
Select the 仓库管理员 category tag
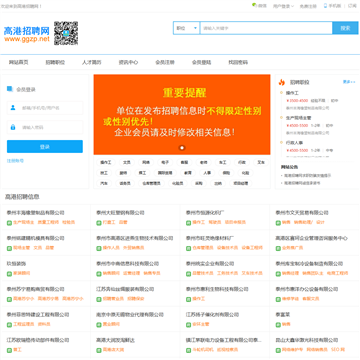coord(151,183)
